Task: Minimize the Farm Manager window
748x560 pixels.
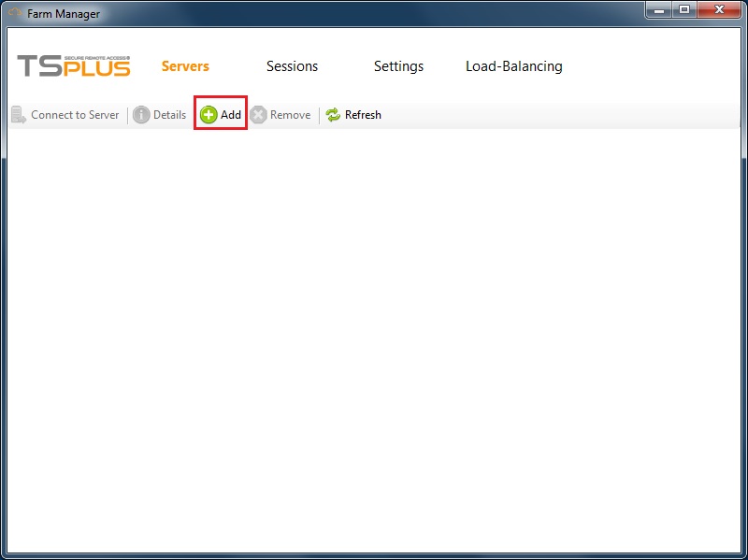Action: click(661, 10)
